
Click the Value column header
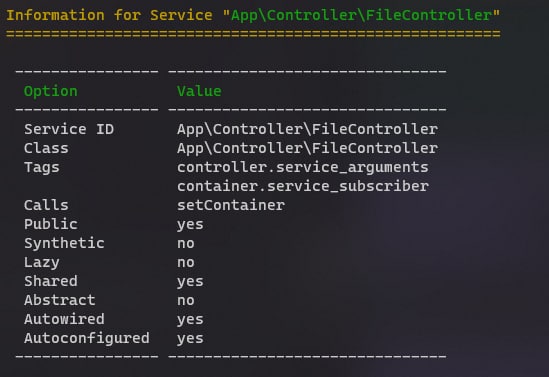[199, 91]
